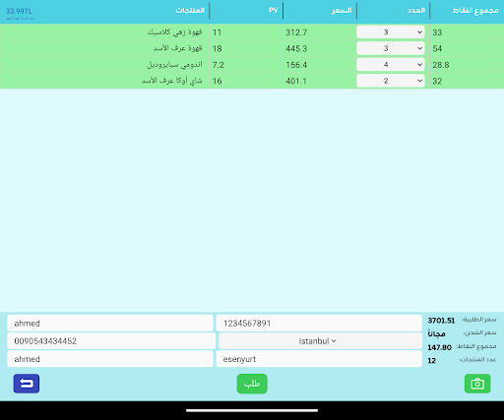The width and height of the screenshot is (504, 420).
Task: Click total points value 54
Action: (437, 48)
